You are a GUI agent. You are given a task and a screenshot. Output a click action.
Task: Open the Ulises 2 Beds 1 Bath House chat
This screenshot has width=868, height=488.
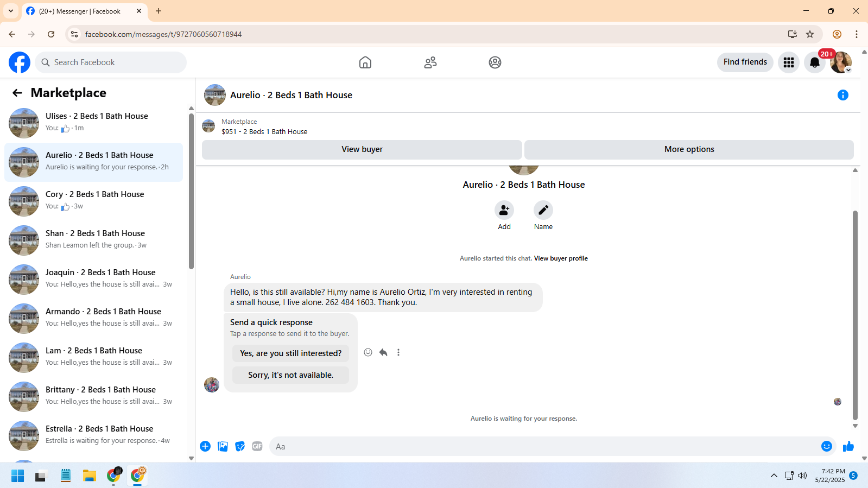[x=93, y=123]
